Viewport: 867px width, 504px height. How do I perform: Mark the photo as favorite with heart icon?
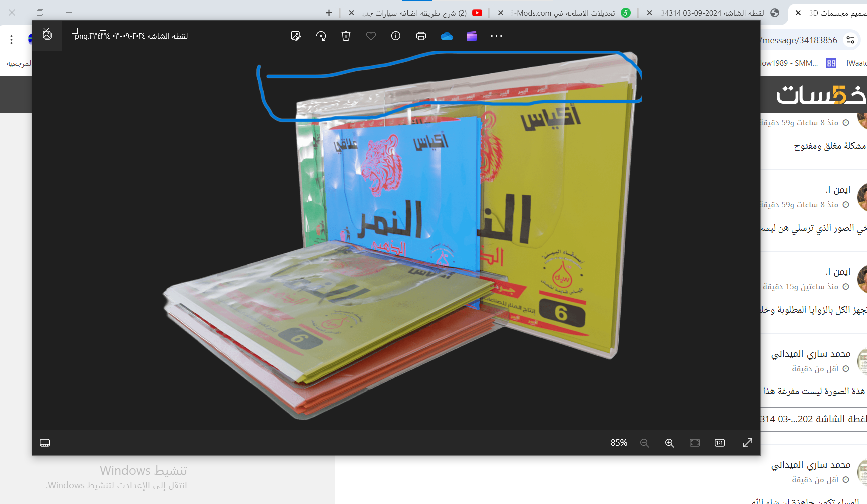click(371, 36)
